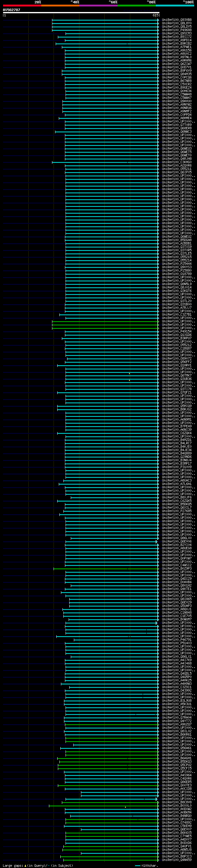Select hit label UniRef100_P27685
The height and width of the screenshot is (868, 197).
tap(177, 511)
